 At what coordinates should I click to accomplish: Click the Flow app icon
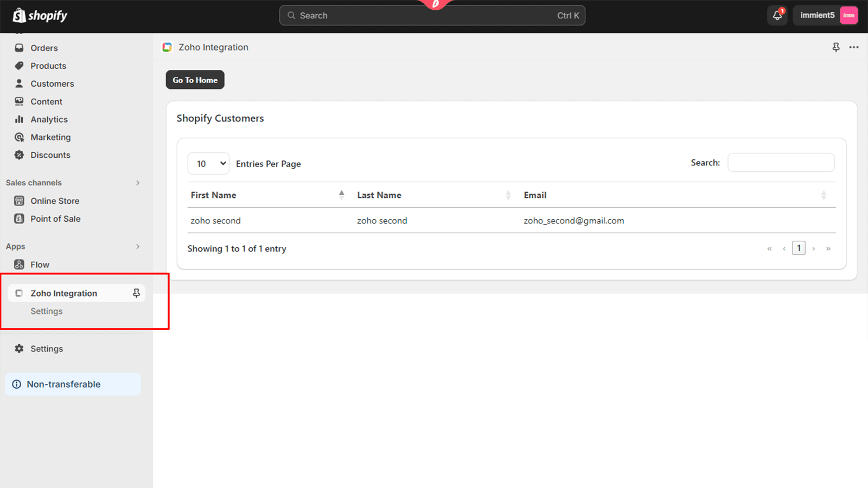20,265
